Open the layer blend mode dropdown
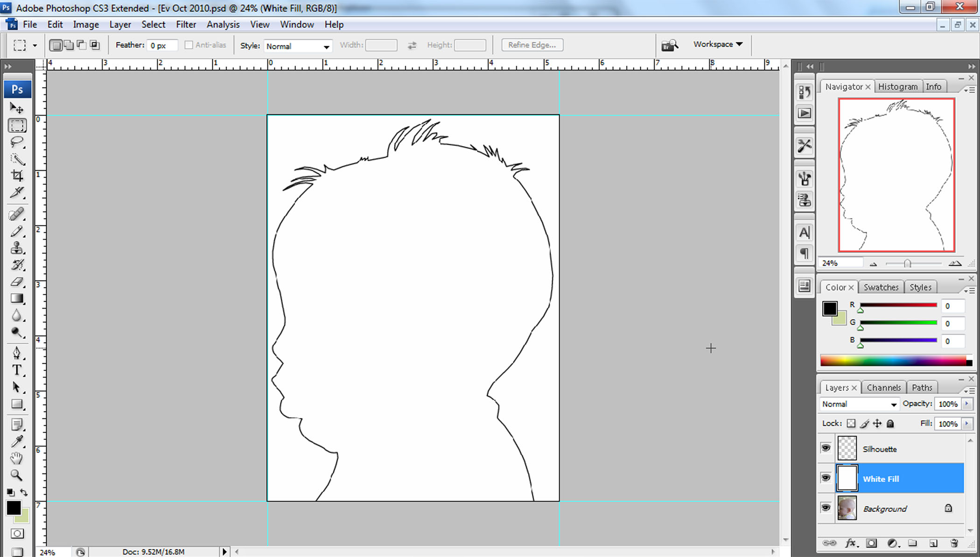Image resolution: width=980 pixels, height=557 pixels. click(859, 404)
